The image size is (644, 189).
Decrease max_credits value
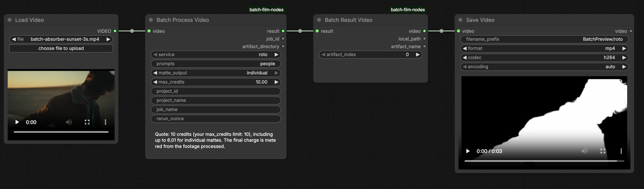[155, 82]
